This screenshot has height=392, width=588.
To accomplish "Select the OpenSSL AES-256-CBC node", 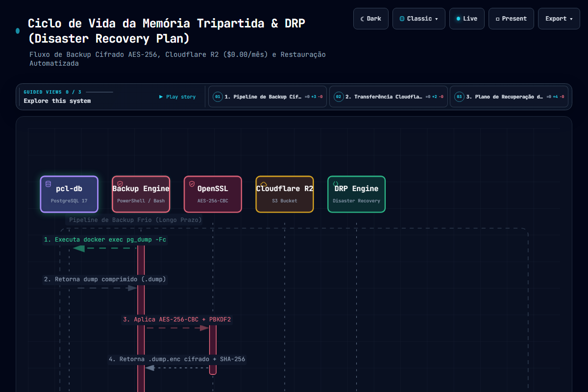I will coord(213,194).
